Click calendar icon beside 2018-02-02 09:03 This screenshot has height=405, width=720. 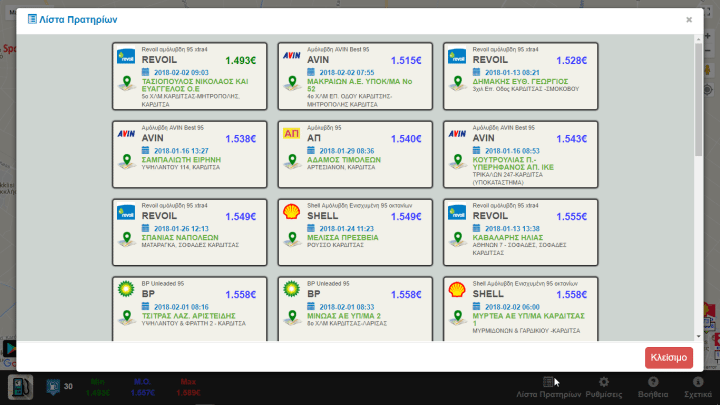(x=146, y=72)
